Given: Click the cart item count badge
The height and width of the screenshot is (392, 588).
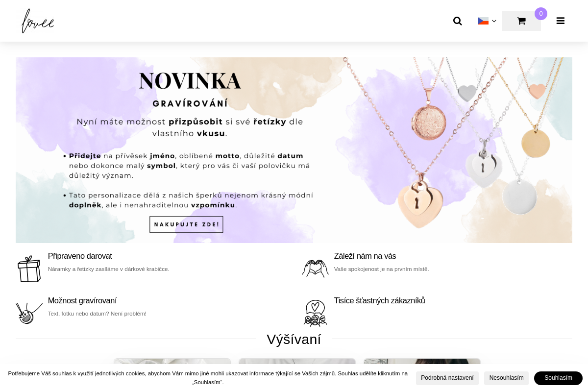Looking at the screenshot, I should [x=541, y=14].
